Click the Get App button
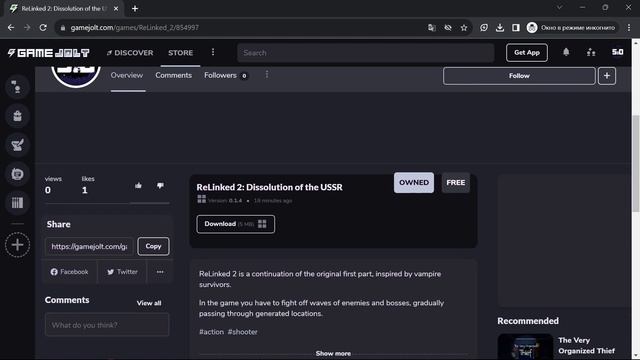Screen dimensions: 640x360 [527, 53]
